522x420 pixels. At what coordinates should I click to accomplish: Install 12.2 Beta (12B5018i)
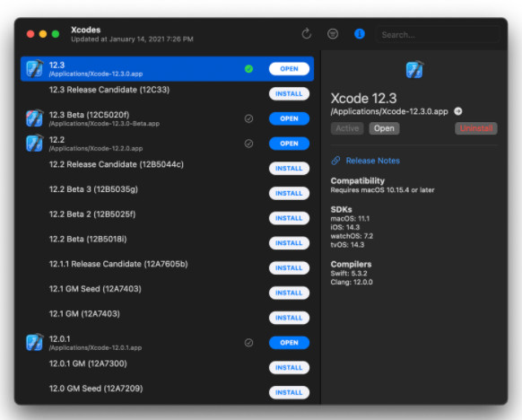click(x=289, y=243)
